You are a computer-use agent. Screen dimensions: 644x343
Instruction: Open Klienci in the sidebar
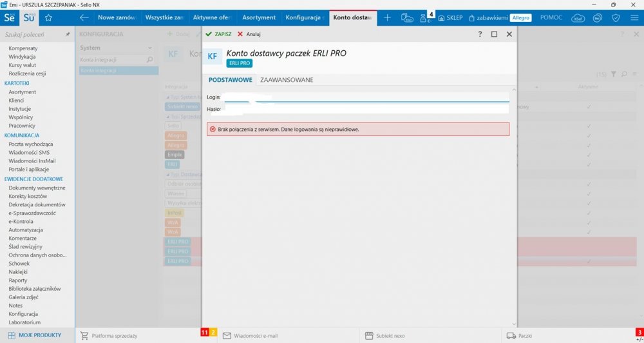[17, 101]
